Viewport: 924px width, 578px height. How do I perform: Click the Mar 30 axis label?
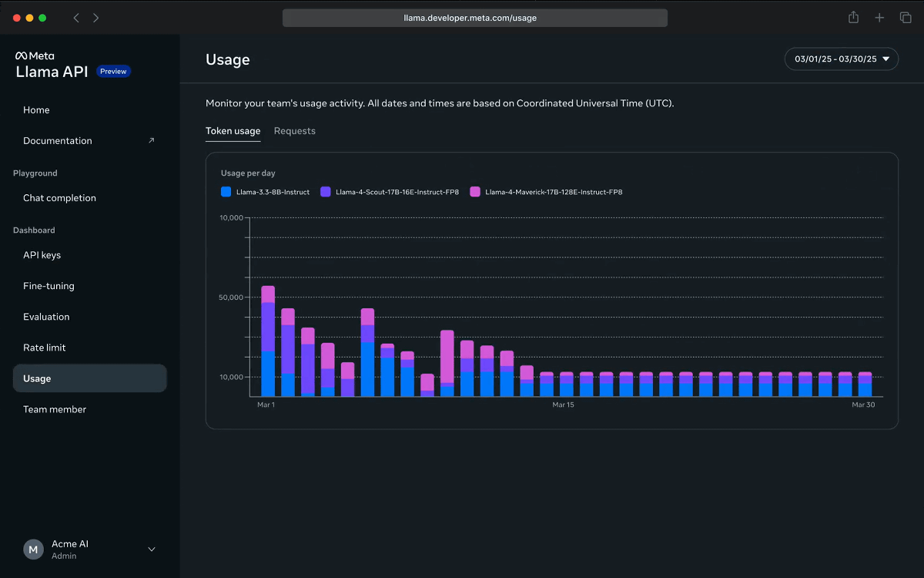(863, 405)
